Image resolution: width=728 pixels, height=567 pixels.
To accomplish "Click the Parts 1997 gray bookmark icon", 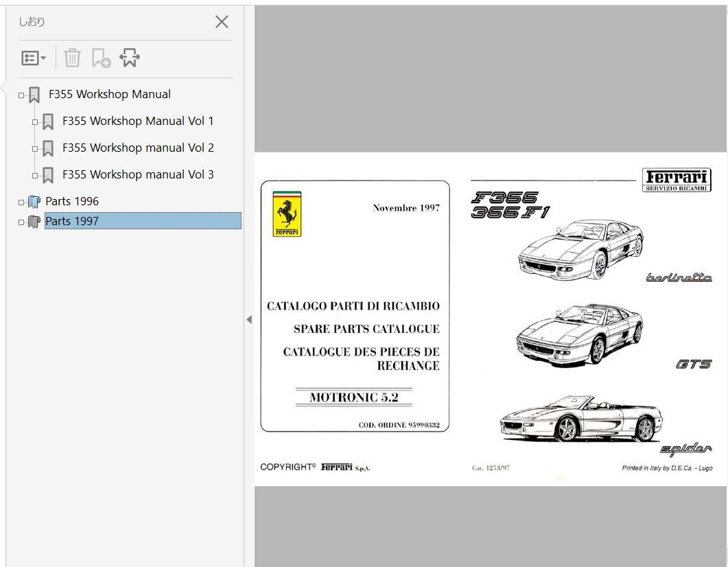I will (x=34, y=222).
